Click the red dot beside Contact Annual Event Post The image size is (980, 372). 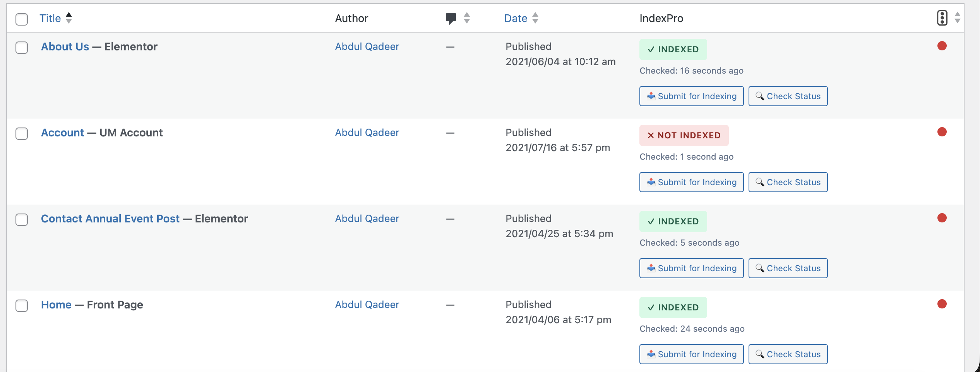coord(942,218)
